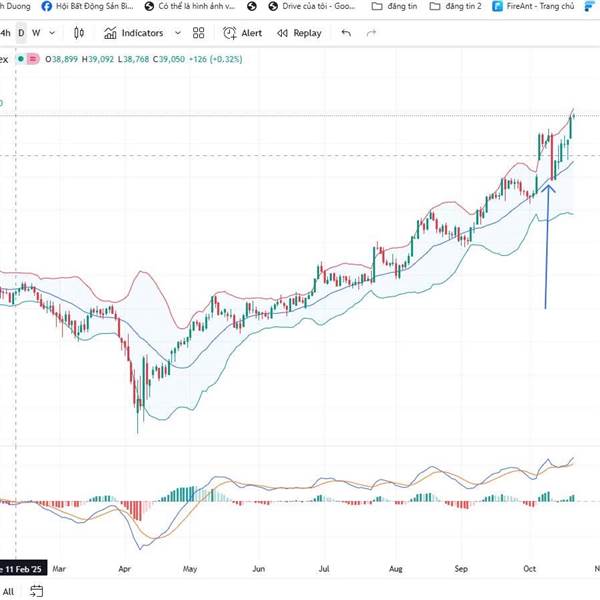Click the pink market status badge
The width and height of the screenshot is (600, 600).
33,59
